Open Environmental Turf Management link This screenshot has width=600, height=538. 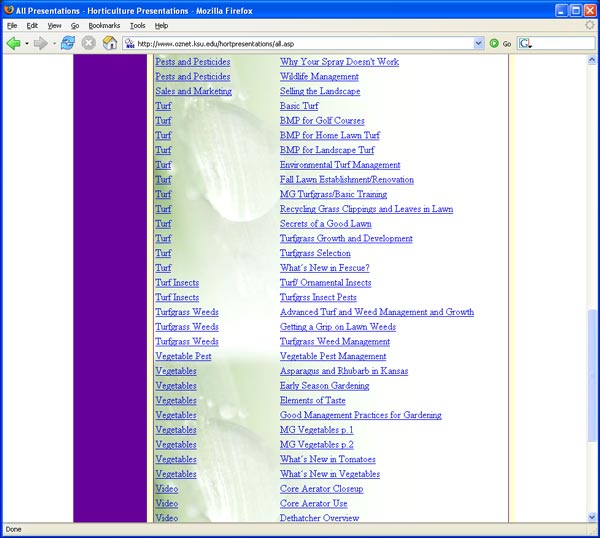[340, 165]
